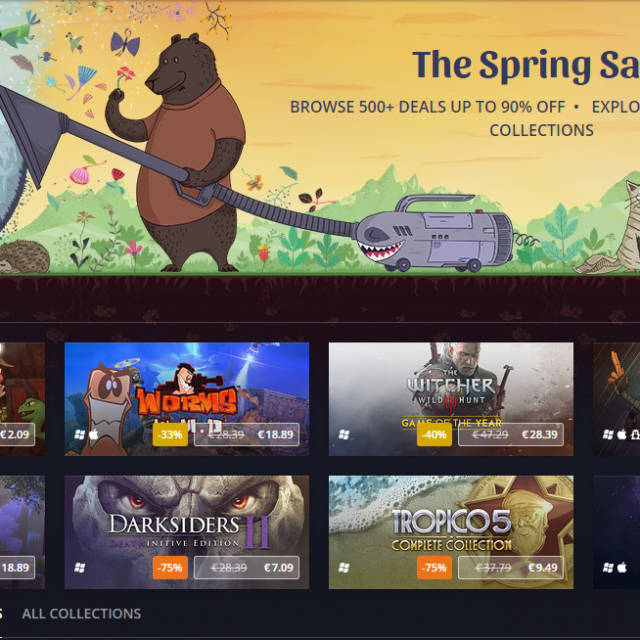Select the €18.89 price on Worms W.M.D

coord(276,435)
